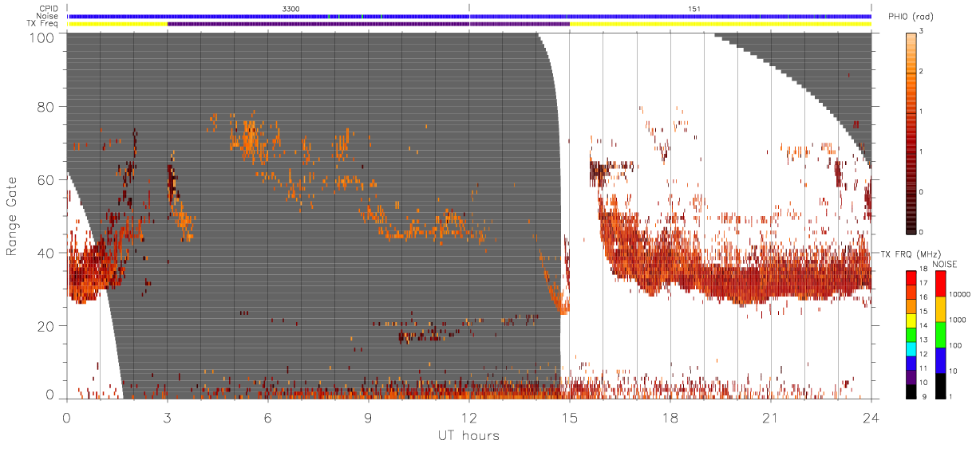Click the '40' tick on the Range Gate axis
Image resolution: width=980 pixels, height=452 pixels.
pyautogui.click(x=46, y=253)
